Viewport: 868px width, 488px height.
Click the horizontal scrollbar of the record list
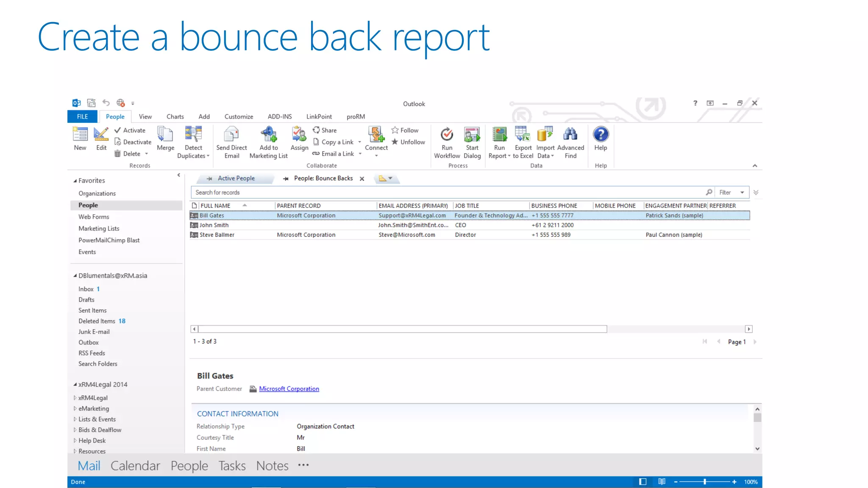click(x=403, y=329)
